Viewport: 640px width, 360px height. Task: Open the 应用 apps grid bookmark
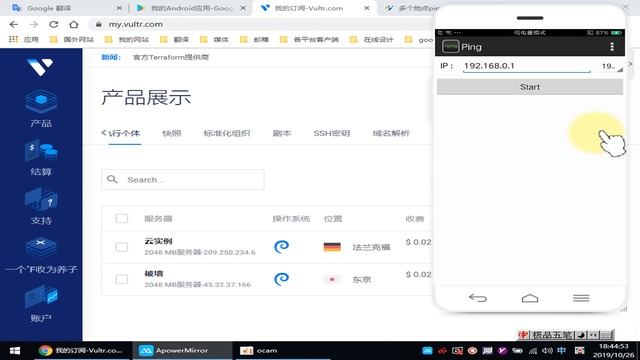click(24, 39)
